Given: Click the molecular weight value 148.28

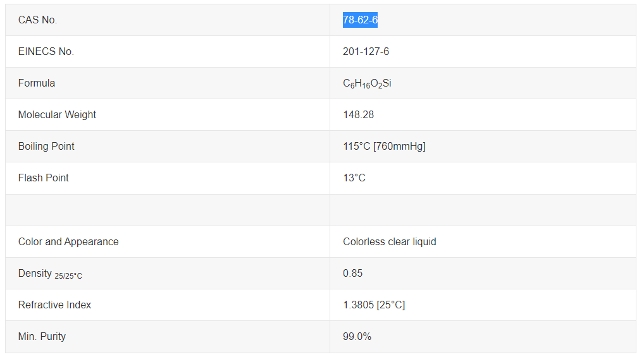Looking at the screenshot, I should [358, 115].
